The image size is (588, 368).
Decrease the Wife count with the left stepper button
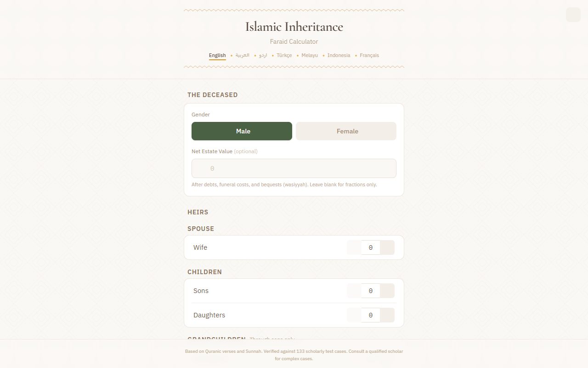coord(354,247)
